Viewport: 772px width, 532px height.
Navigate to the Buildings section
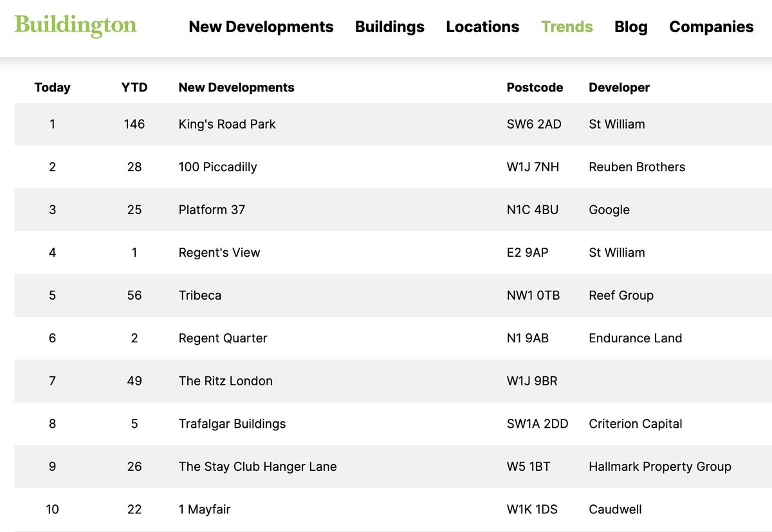click(389, 26)
